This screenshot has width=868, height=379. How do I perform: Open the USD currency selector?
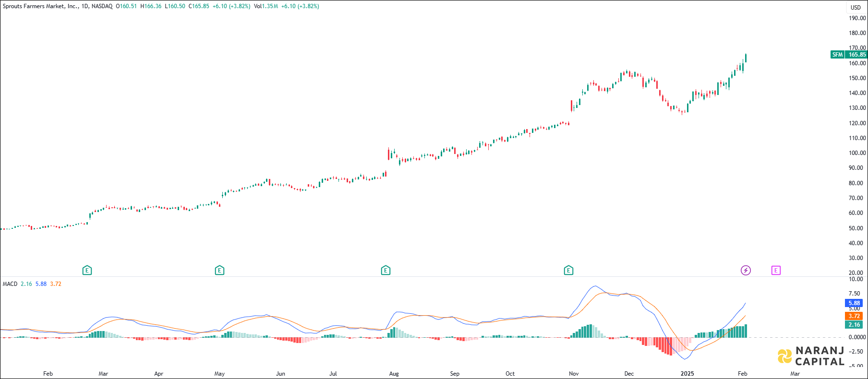pos(856,7)
